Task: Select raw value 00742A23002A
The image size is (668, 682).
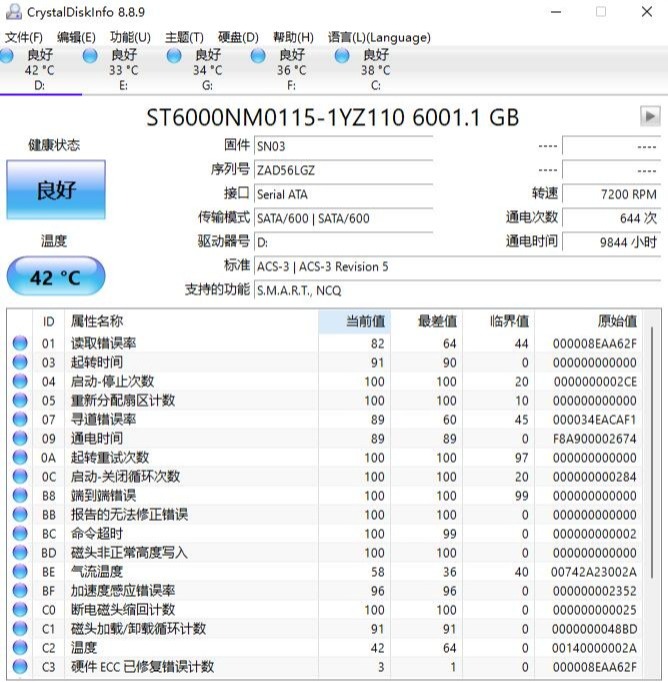Action: point(594,572)
